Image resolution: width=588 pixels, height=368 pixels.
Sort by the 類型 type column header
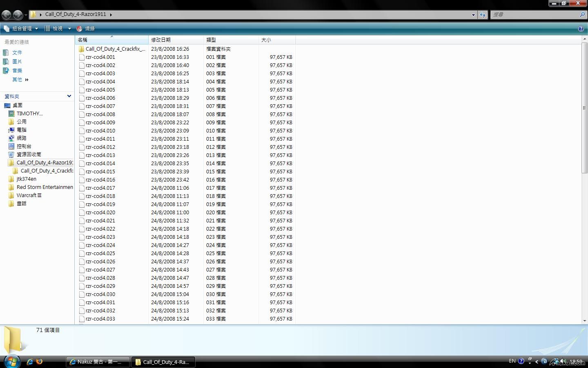point(231,40)
